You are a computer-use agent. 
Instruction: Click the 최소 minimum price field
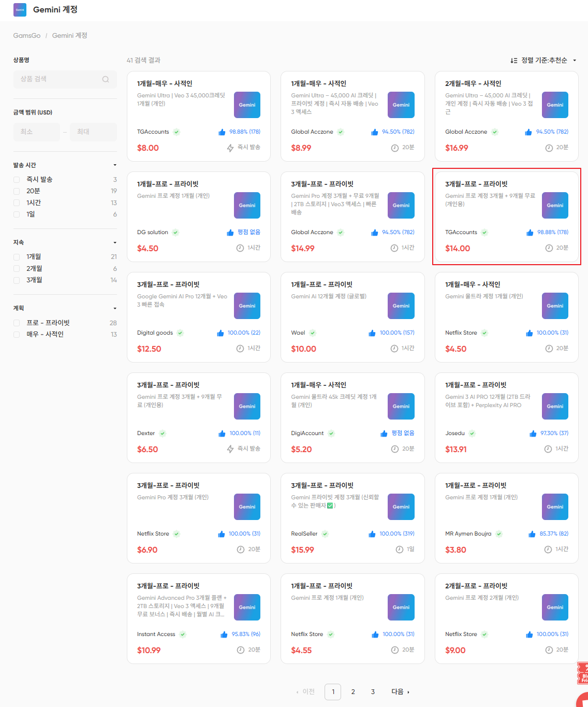37,132
